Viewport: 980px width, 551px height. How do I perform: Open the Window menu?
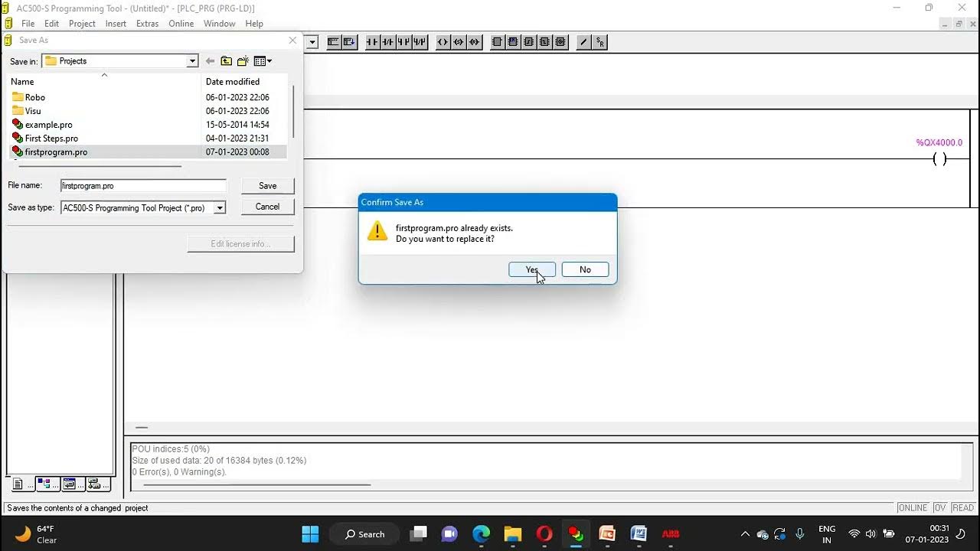pos(220,24)
